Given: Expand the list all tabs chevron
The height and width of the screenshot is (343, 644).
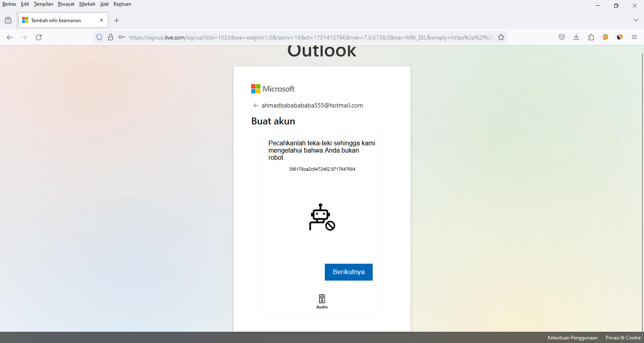Looking at the screenshot, I should 636,20.
